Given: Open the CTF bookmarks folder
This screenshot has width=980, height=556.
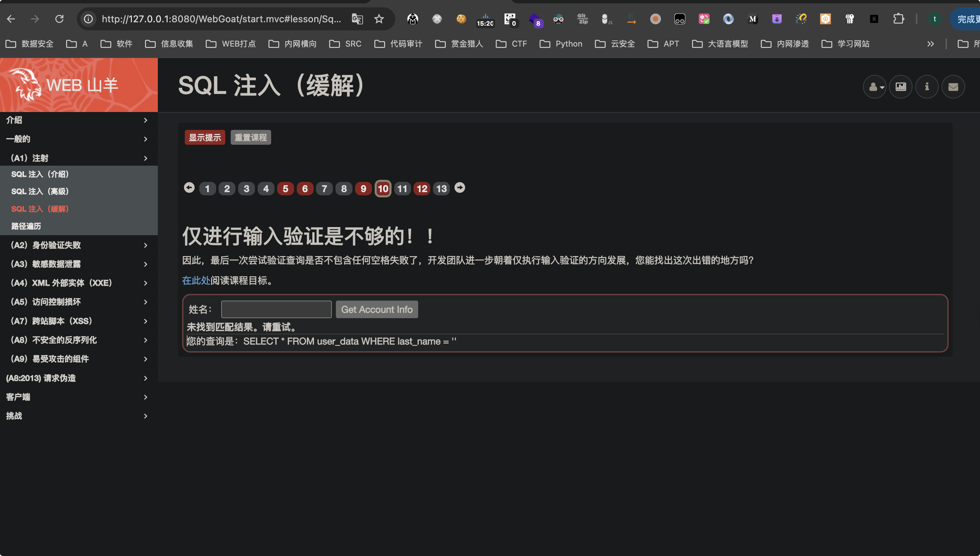Looking at the screenshot, I should [x=511, y=44].
